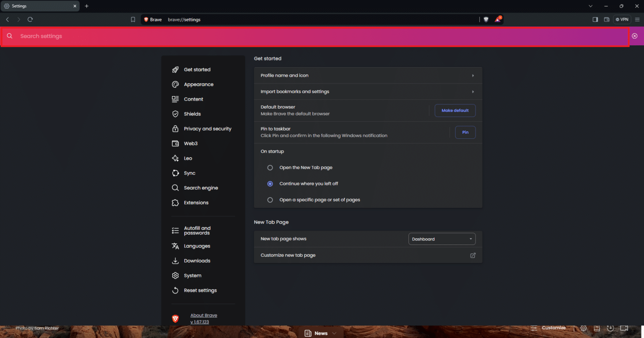Choose 'Open a specific page or set of pages'
This screenshot has width=644, height=338.
(x=270, y=200)
